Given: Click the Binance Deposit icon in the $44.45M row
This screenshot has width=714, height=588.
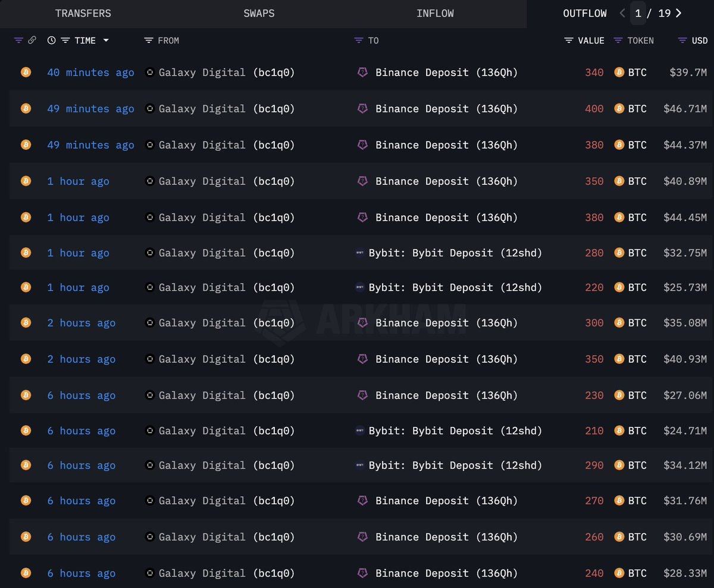Looking at the screenshot, I should [362, 218].
